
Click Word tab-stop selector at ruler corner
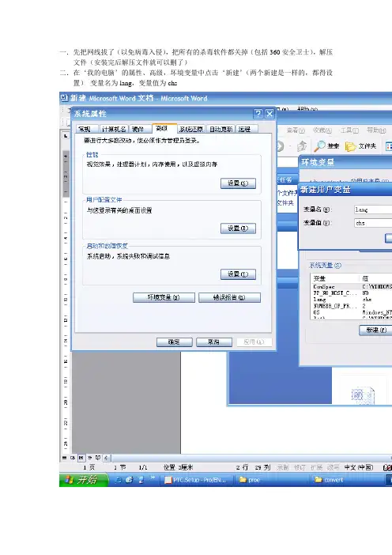pyautogui.click(x=66, y=135)
